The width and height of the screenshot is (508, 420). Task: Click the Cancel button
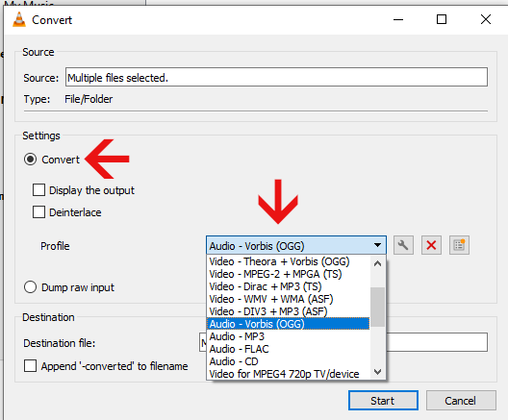461,401
